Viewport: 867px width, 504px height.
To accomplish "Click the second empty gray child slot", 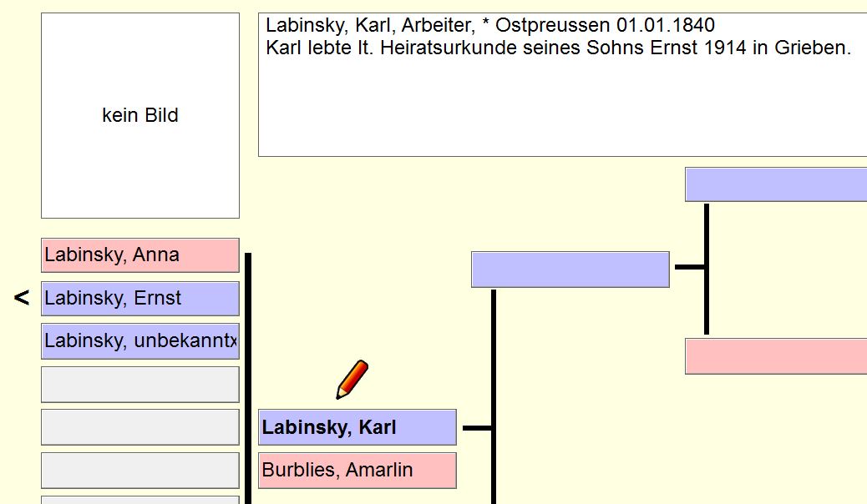I will pyautogui.click(x=140, y=427).
